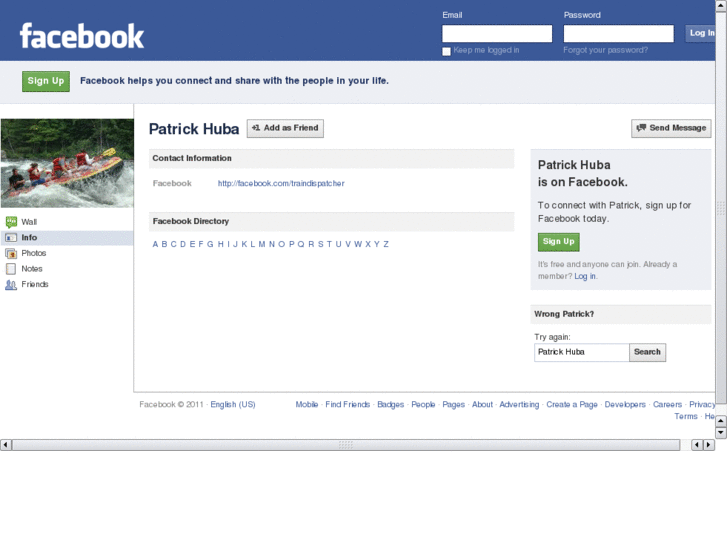The width and height of the screenshot is (727, 545).
Task: Click the Log in link in sidebar box
Action: pos(585,276)
